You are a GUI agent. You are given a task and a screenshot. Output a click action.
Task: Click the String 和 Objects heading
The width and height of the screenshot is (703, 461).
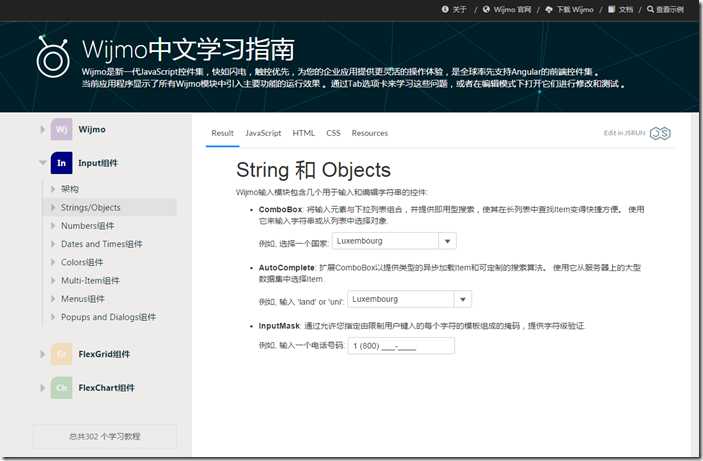(313, 170)
